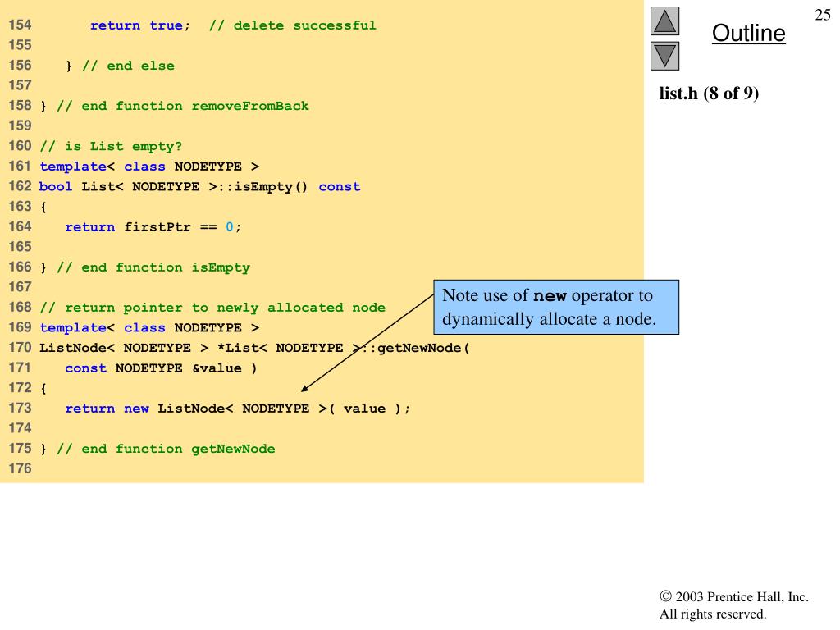Viewport: 840px width, 630px height.
Task: Open the Outline link
Action: tap(748, 33)
